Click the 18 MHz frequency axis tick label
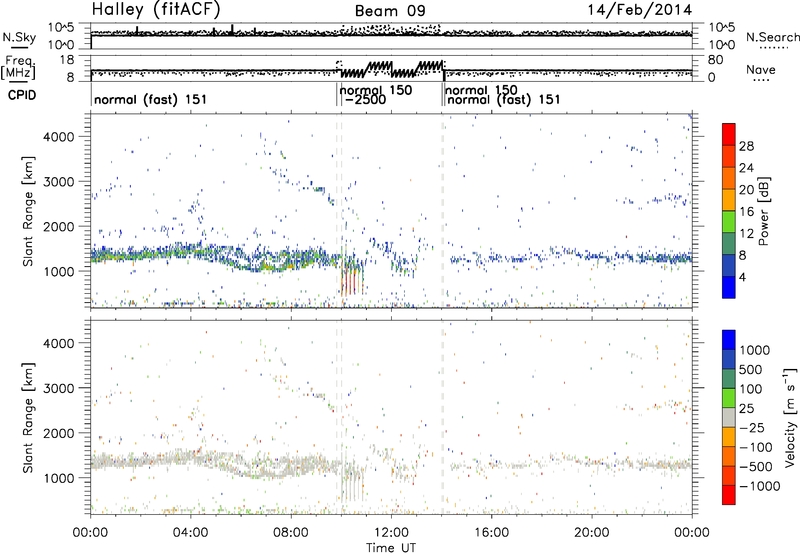The height and width of the screenshot is (554, 800). click(x=66, y=60)
